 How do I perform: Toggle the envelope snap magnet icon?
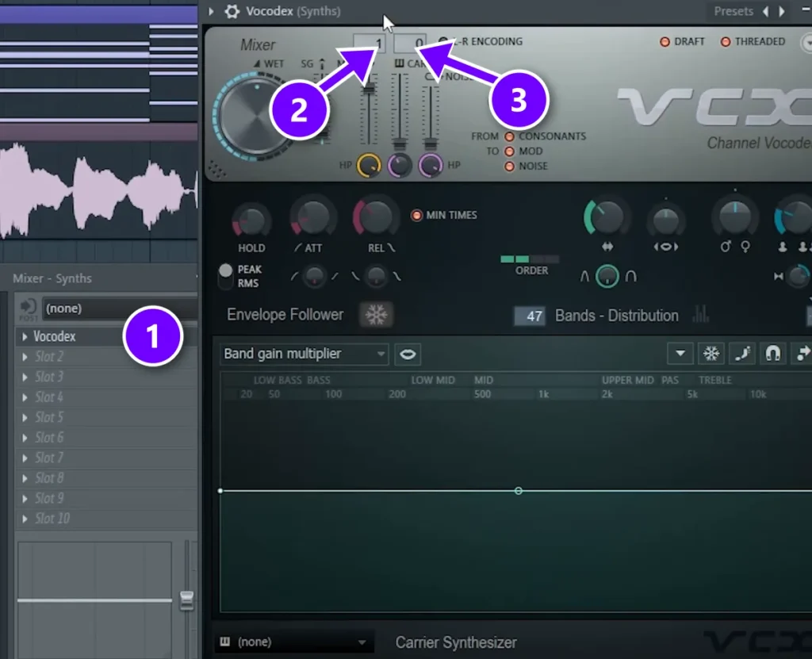772,354
